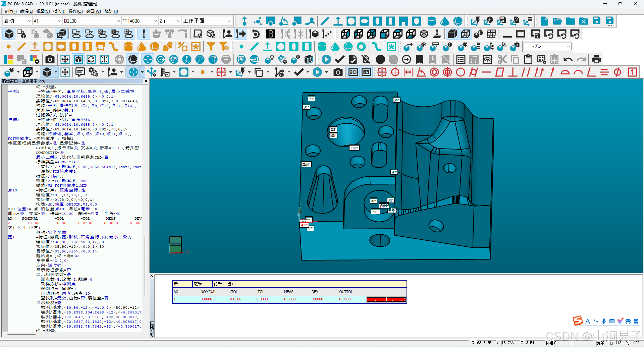Viewport: 644px width, 347px height.
Task: Open routine with open-folder icon
Action: 557,21
